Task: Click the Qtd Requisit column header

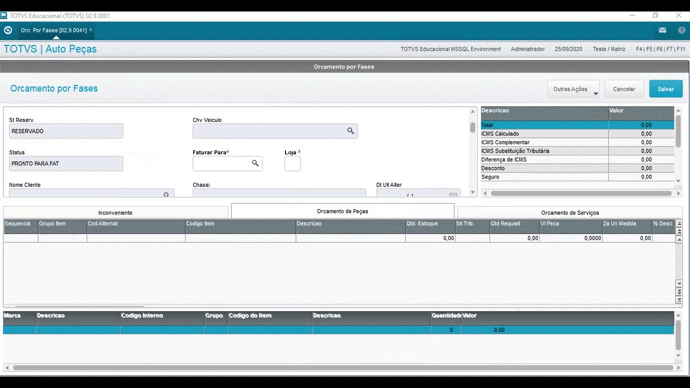Action: [514, 226]
